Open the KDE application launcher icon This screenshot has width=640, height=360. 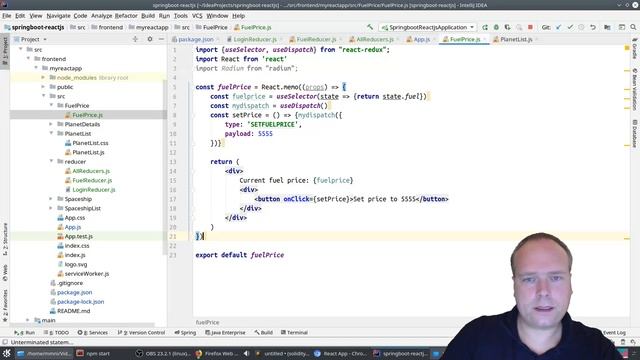click(x=7, y=353)
